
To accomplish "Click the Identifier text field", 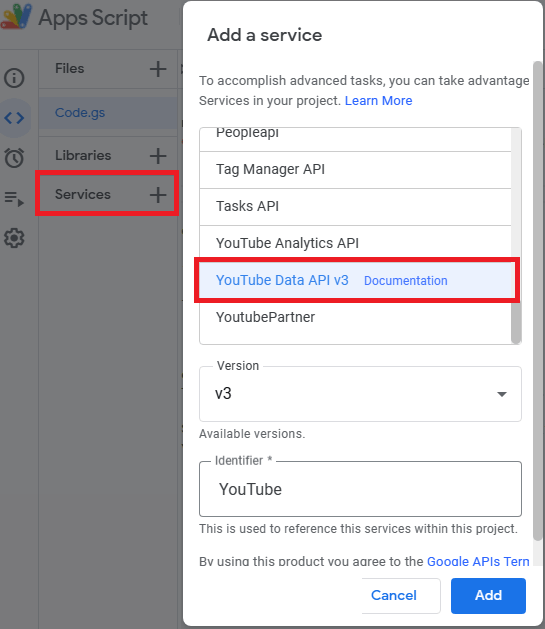I will coord(360,489).
